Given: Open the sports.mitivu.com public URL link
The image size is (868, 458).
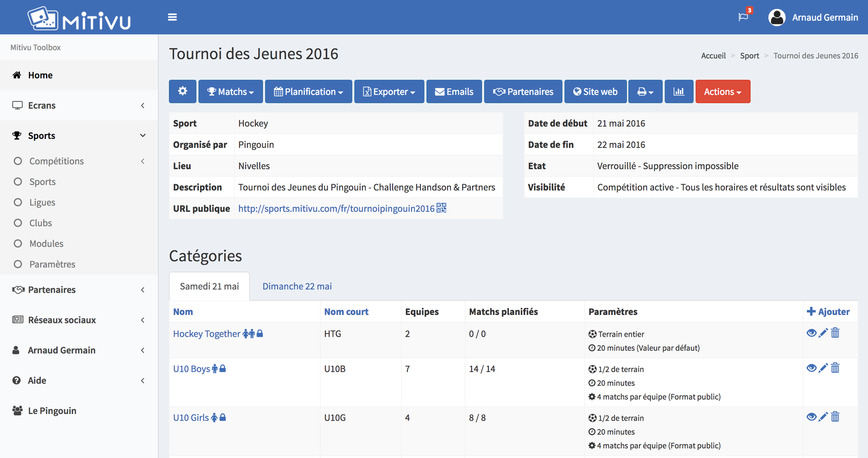Looking at the screenshot, I should point(336,209).
